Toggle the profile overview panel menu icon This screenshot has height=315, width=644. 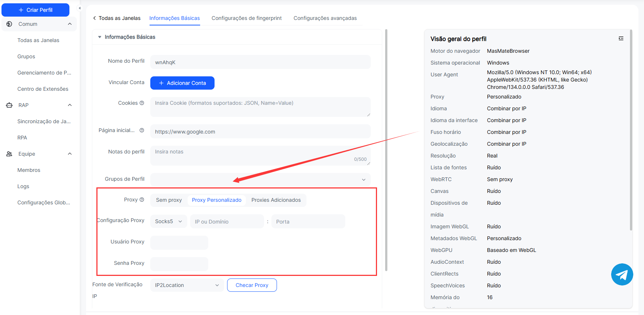621,38
